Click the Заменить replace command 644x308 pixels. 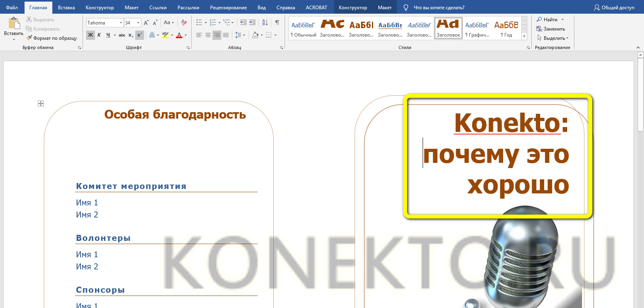pos(551,29)
